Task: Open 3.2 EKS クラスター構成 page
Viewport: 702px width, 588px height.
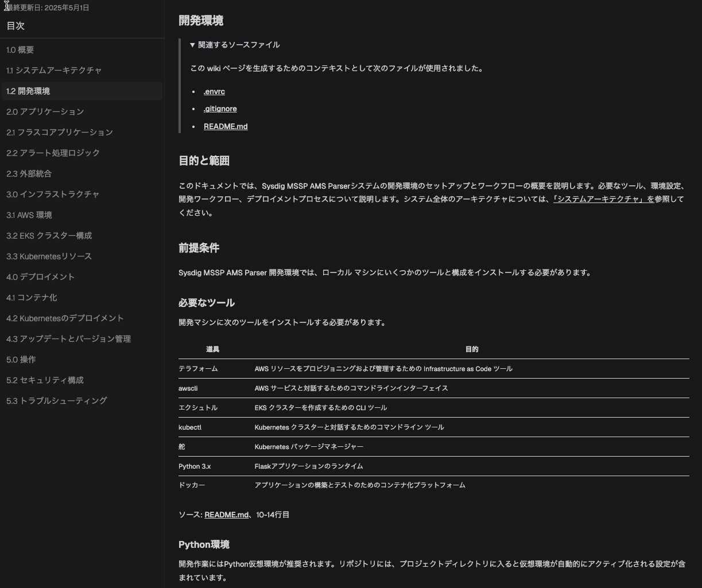Action: pyautogui.click(x=82, y=236)
